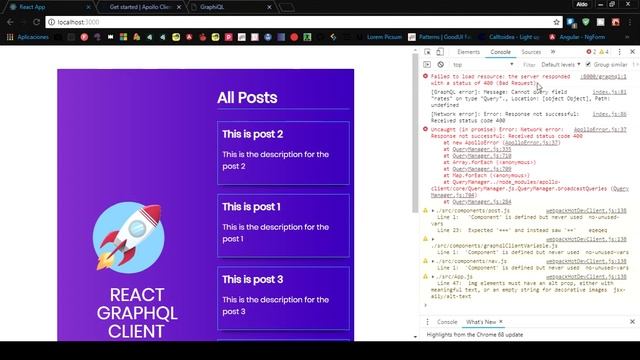Open the Angular NgForm bookmark
Screen dimensions: 640x360
(x=577, y=37)
